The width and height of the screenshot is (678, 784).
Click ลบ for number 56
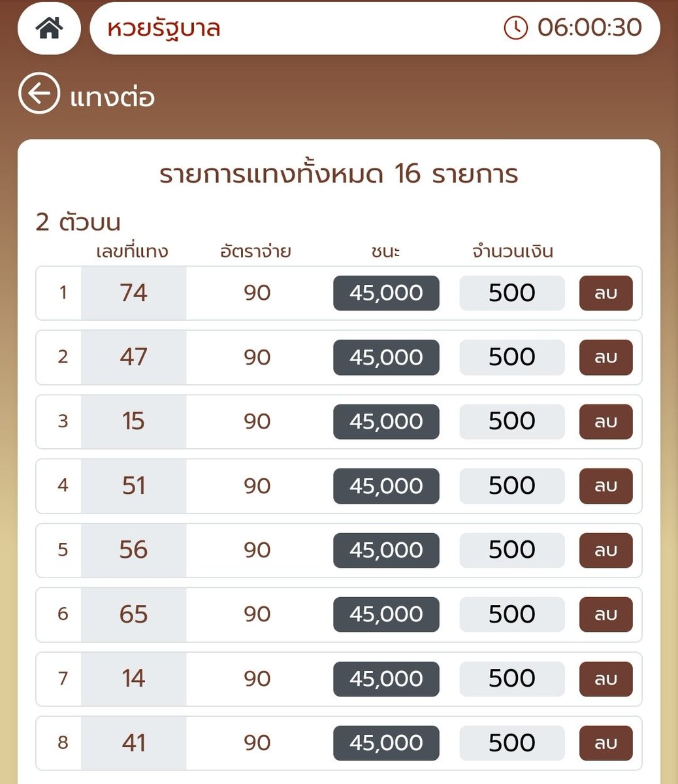click(606, 550)
